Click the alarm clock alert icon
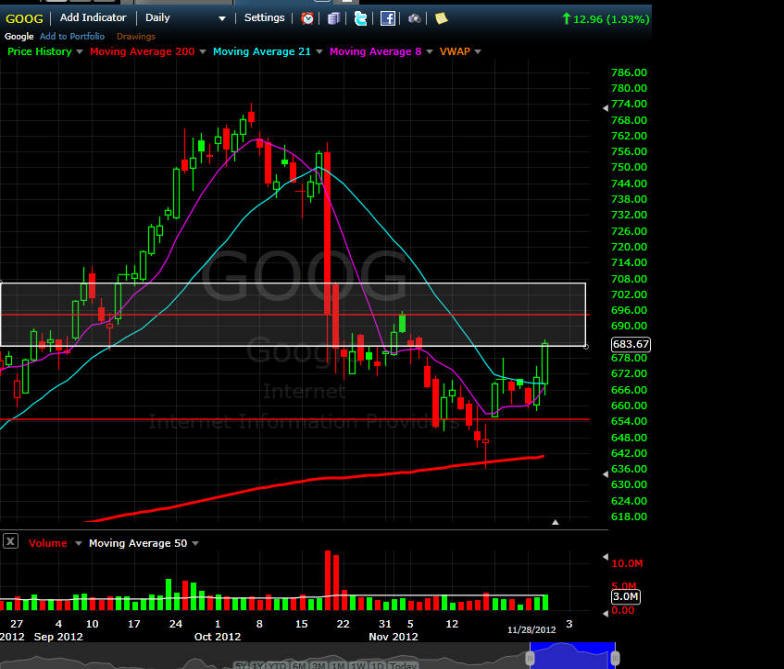This screenshot has height=669, width=784. (308, 18)
